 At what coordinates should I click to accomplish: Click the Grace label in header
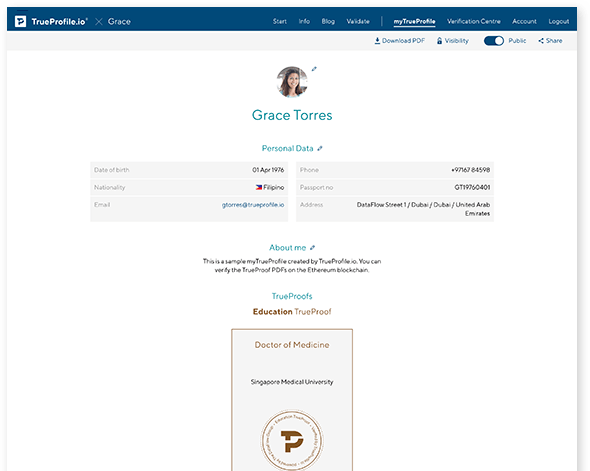tap(119, 21)
